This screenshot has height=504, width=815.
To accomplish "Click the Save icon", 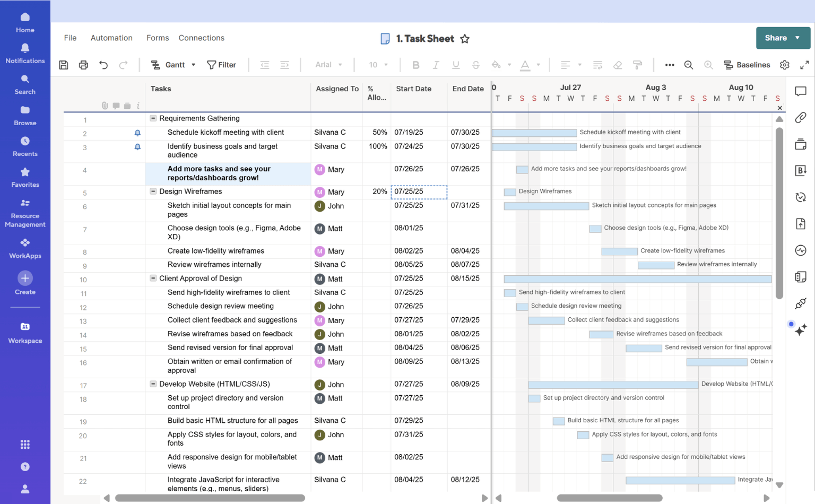I will click(x=63, y=65).
